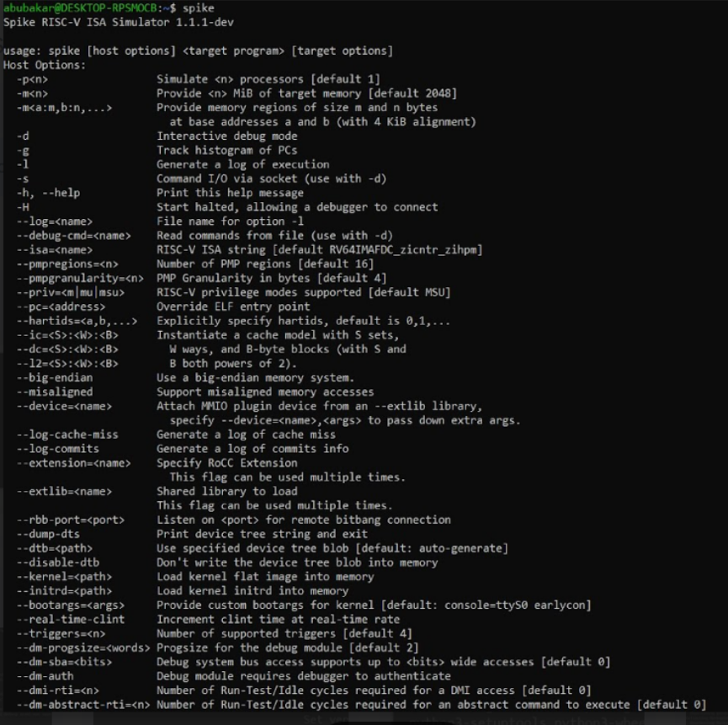Click the --device=<name> option
Screen dimensions: 728x725
pos(64,407)
